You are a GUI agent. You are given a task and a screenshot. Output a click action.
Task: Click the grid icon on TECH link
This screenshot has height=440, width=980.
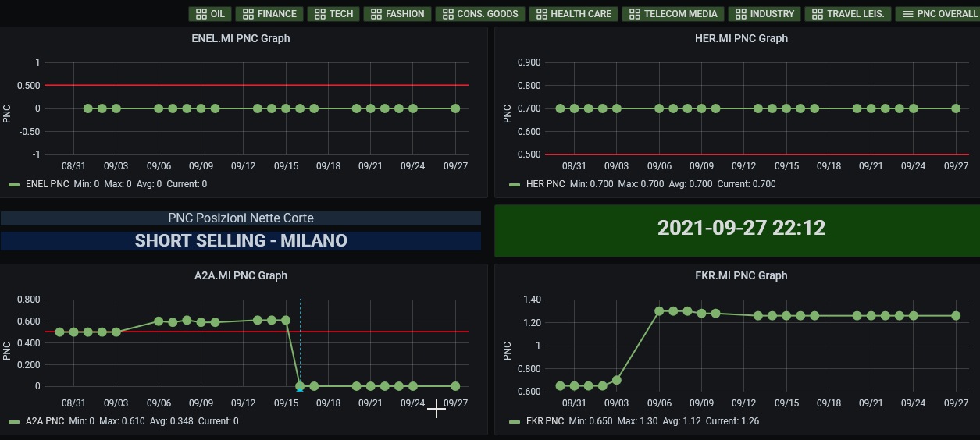click(319, 14)
